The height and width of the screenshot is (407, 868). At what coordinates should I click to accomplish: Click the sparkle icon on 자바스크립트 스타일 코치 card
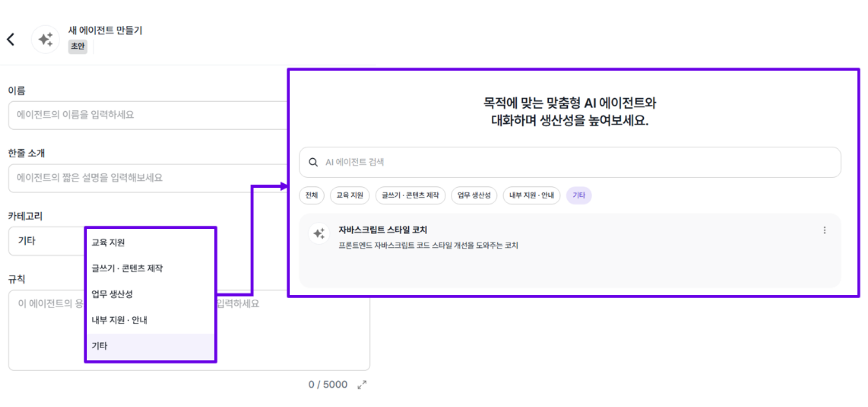(x=319, y=233)
